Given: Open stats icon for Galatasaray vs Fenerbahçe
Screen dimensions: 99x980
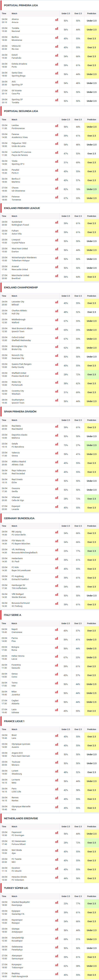Looking at the screenshot, I should (x=57, y=947).
